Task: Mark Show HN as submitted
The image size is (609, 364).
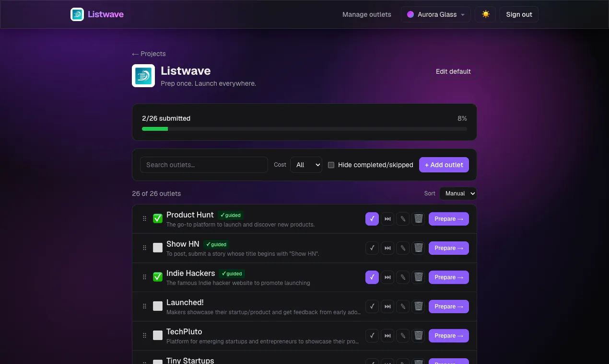Action: 372,248
